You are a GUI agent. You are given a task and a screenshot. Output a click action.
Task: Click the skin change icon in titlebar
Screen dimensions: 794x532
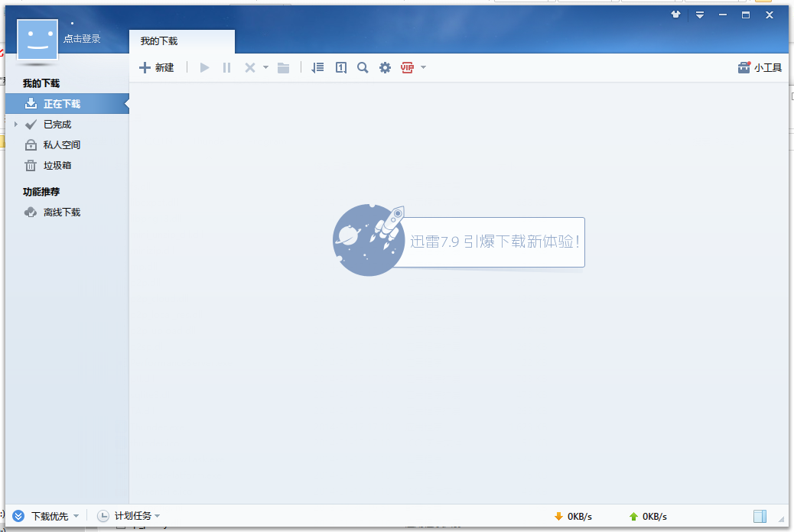(675, 15)
